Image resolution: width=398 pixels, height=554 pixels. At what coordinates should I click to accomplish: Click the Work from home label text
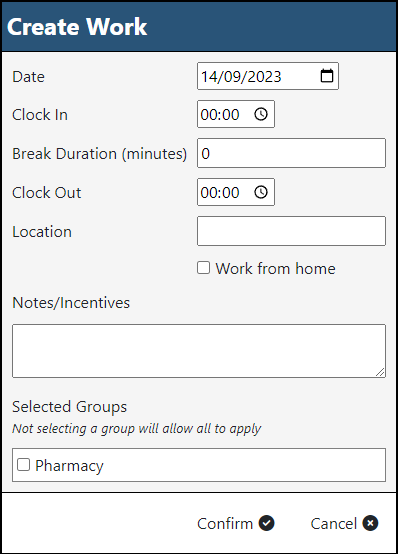click(x=275, y=269)
